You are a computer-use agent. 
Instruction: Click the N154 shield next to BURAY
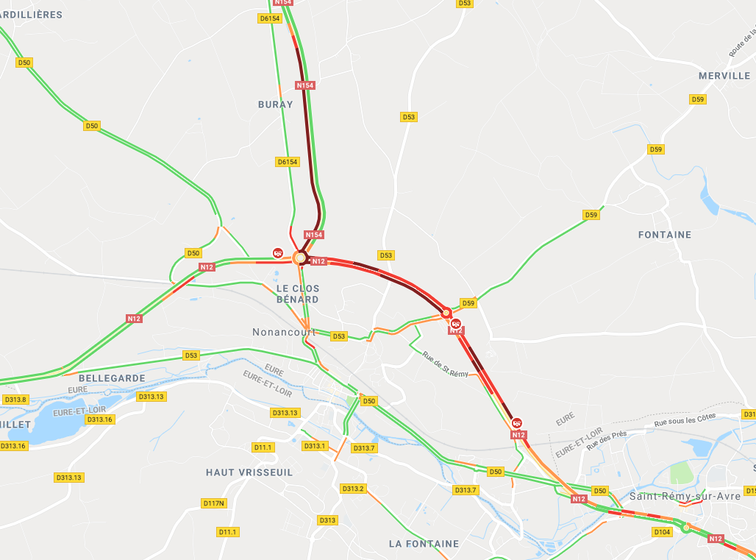coord(304,85)
